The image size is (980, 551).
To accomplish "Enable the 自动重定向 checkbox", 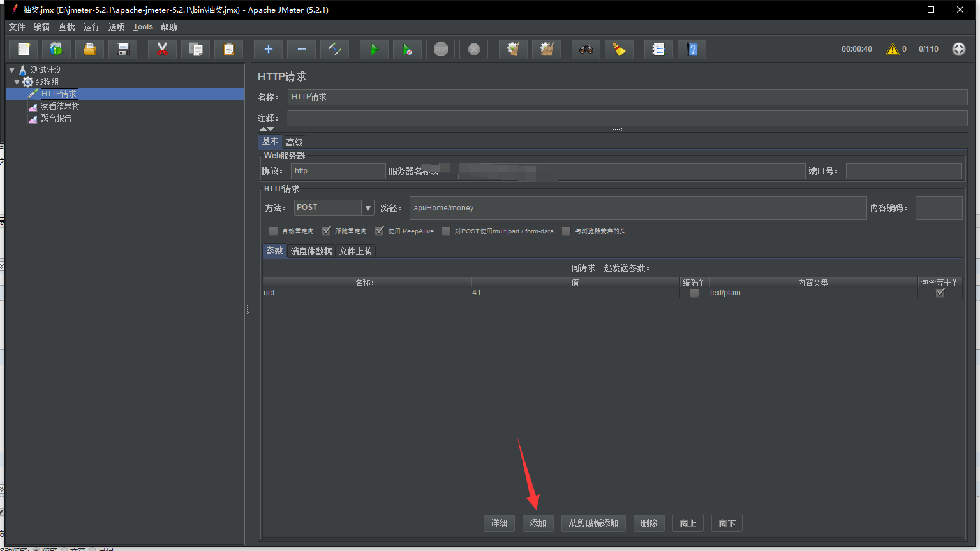I will (x=274, y=231).
